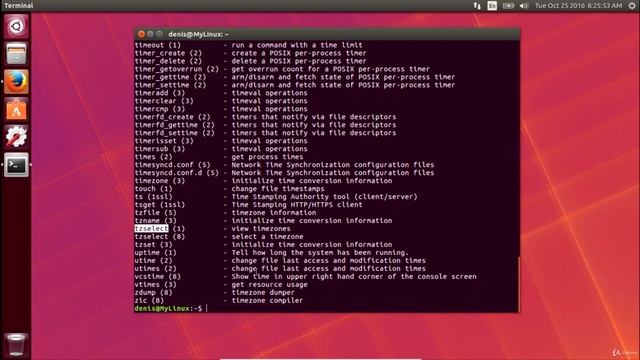Click the timer_delete (2) entry
The image size is (640, 360).
pos(168,61)
